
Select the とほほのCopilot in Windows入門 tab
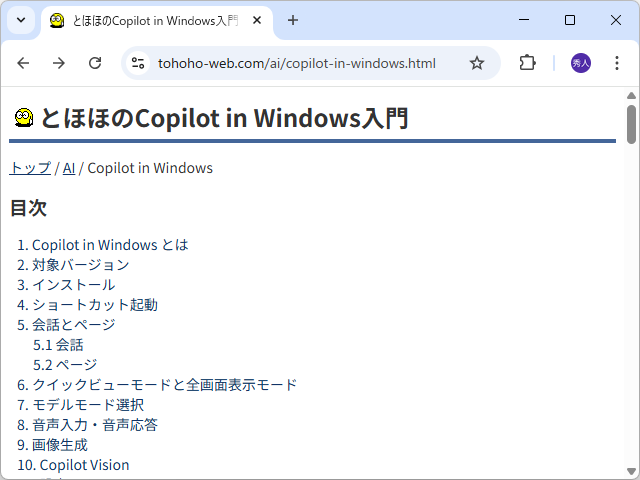[155, 21]
